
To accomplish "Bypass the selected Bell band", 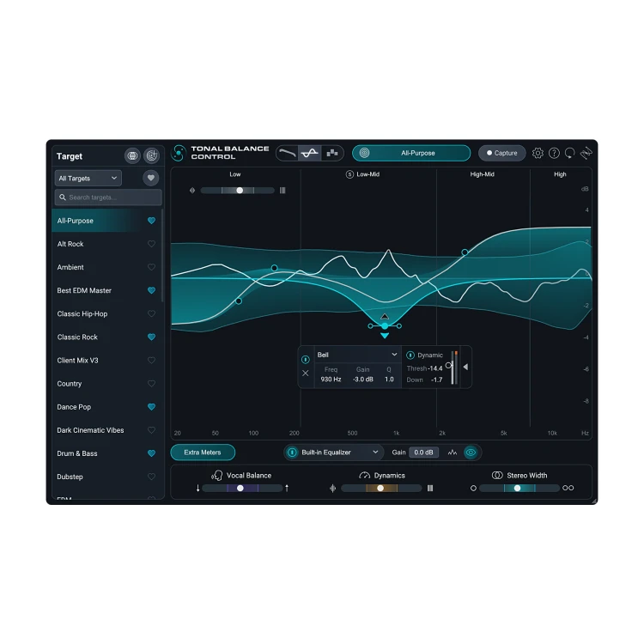I will [305, 360].
